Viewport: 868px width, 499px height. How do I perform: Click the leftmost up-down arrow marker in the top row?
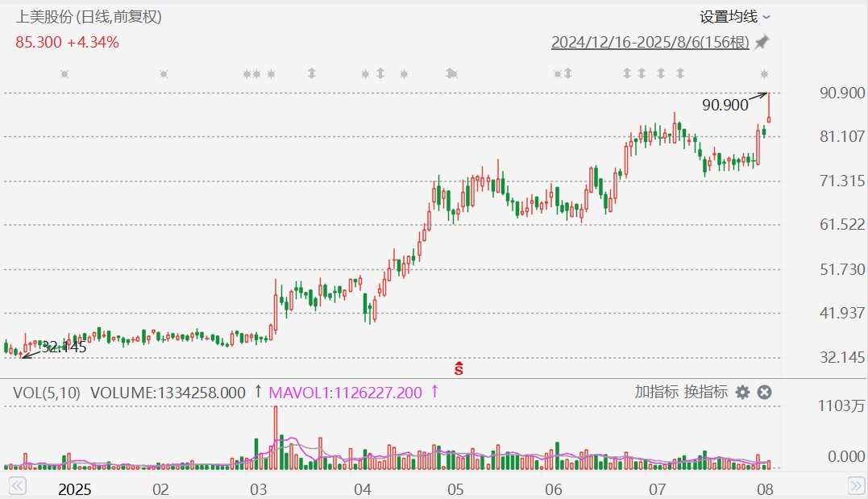coord(311,74)
